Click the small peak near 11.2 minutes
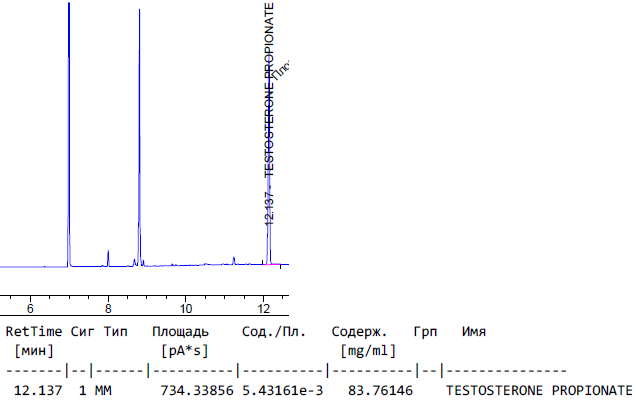Screen dimensions: 636x403 pos(234,260)
